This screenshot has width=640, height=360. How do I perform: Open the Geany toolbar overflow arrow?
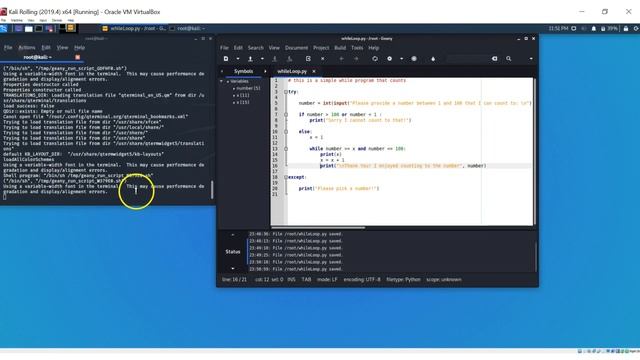[x=531, y=59]
